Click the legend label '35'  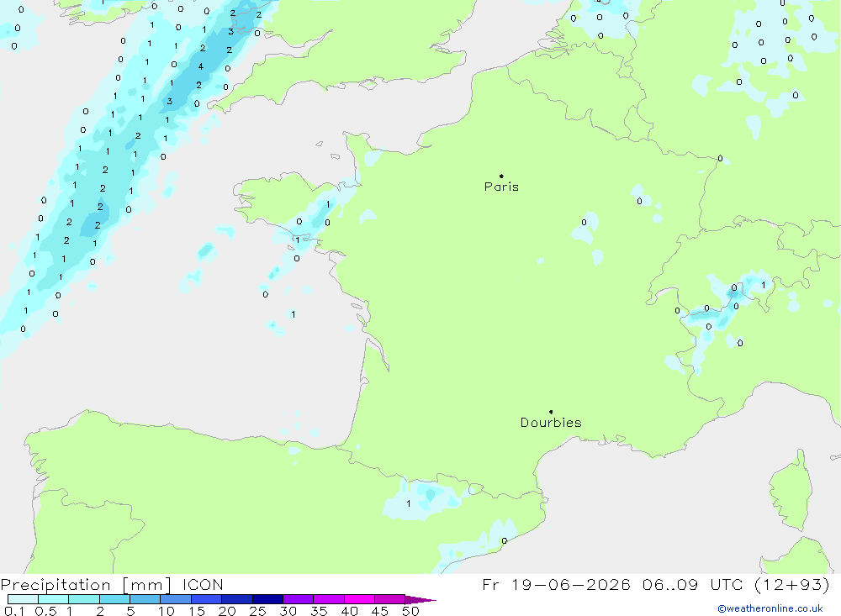click(x=319, y=611)
